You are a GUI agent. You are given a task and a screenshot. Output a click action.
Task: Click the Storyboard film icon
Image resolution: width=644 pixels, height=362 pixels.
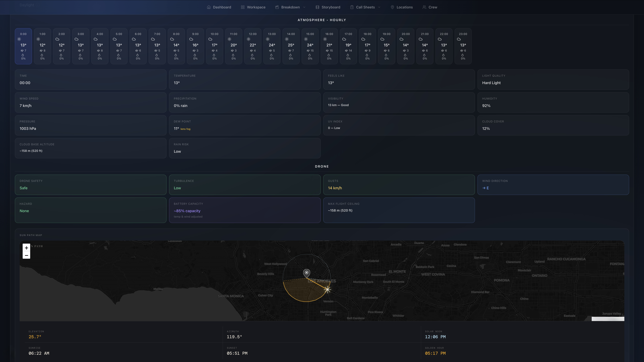(x=317, y=7)
